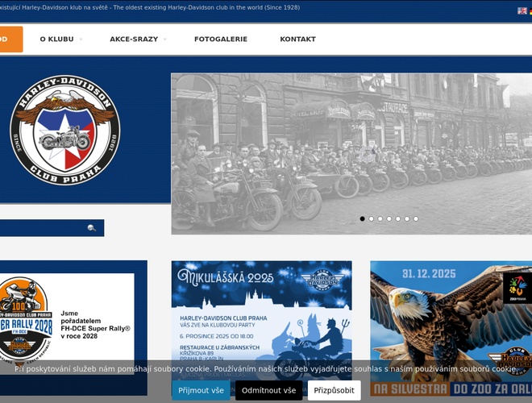Jump to the fourth slideshow dot
Screen dimensions: 532x403
(389, 218)
